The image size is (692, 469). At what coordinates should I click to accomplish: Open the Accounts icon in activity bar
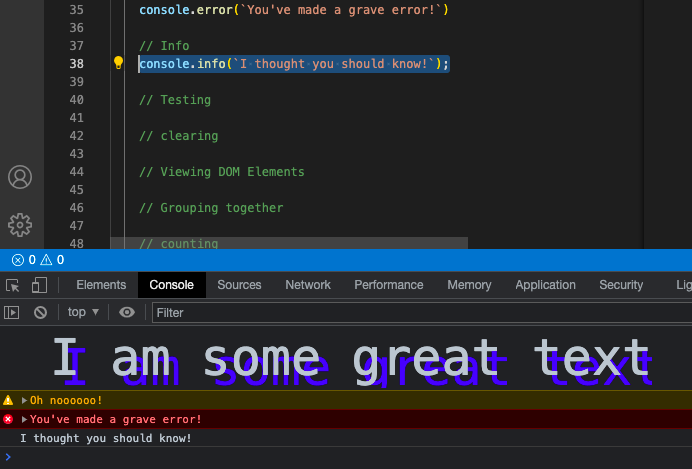click(20, 177)
